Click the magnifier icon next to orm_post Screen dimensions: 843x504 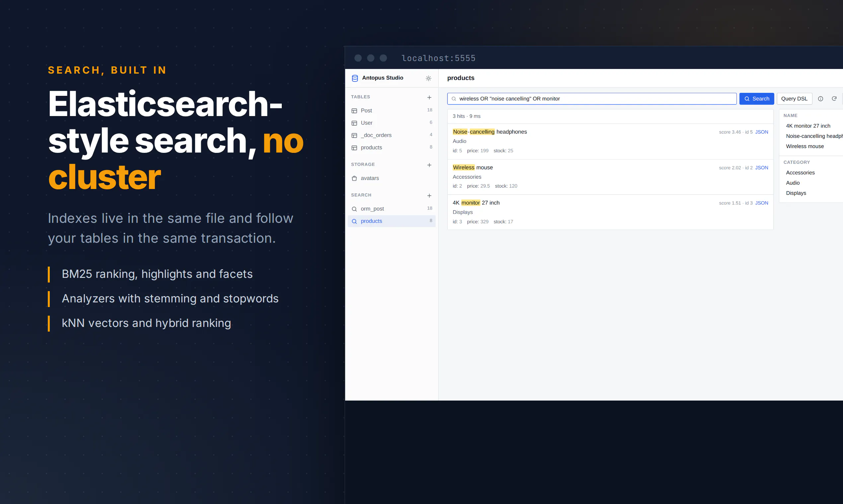point(354,209)
